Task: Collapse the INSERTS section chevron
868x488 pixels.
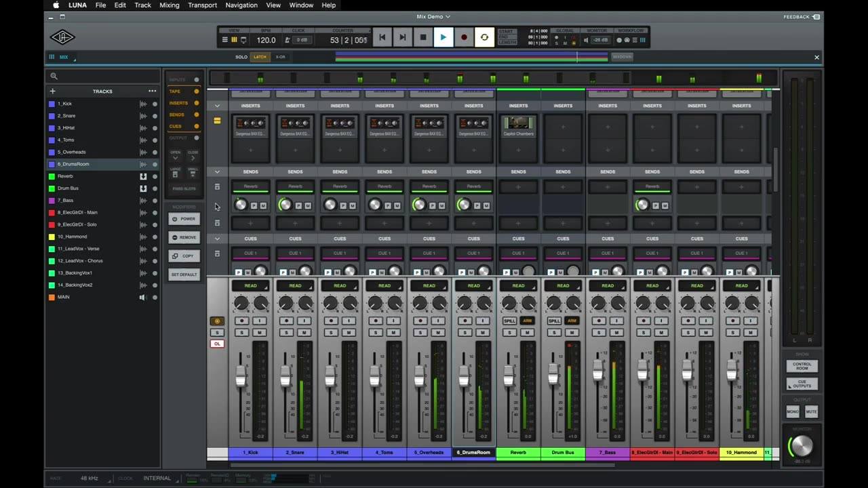Action: [218, 106]
